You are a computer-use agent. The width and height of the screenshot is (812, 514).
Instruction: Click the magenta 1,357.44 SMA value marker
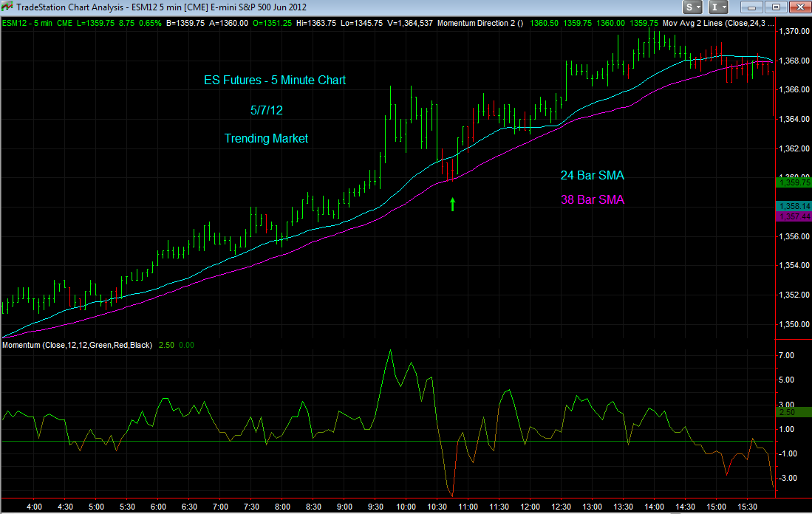[x=794, y=216]
